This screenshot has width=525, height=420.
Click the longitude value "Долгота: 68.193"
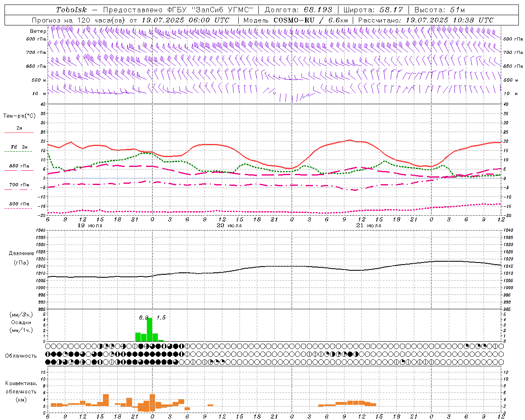tap(299, 10)
